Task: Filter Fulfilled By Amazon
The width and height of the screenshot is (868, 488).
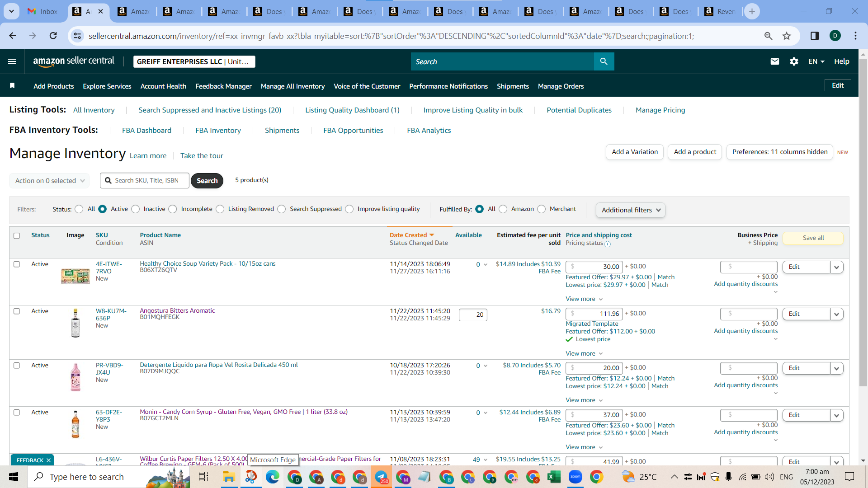Action: click(503, 209)
